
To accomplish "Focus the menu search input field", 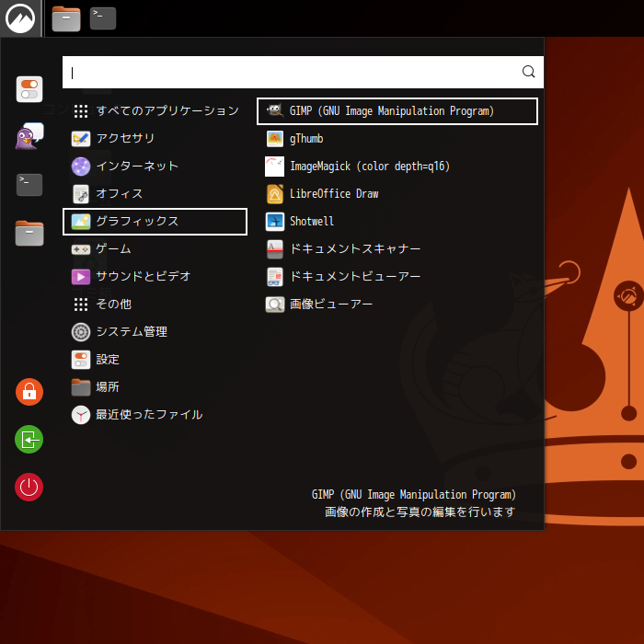I will [x=303, y=73].
